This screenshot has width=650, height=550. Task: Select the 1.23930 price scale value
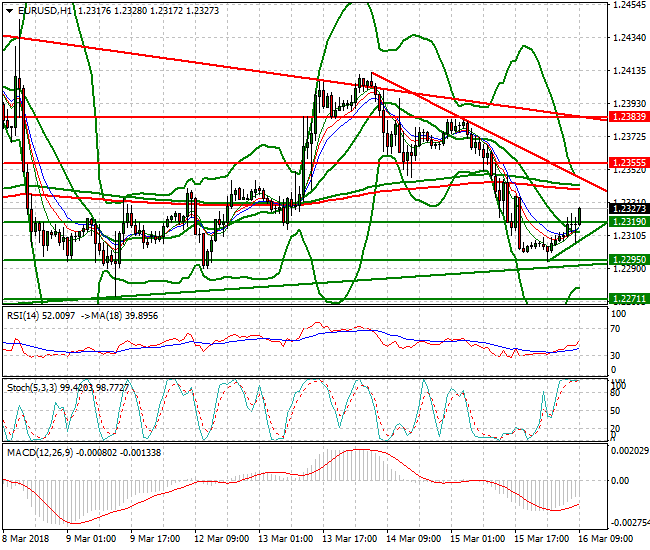pos(629,103)
